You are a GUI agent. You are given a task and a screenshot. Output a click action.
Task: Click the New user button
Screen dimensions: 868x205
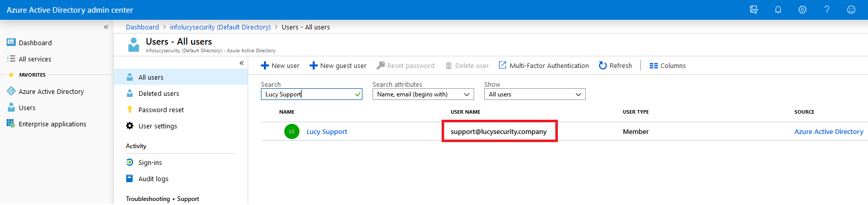(280, 65)
